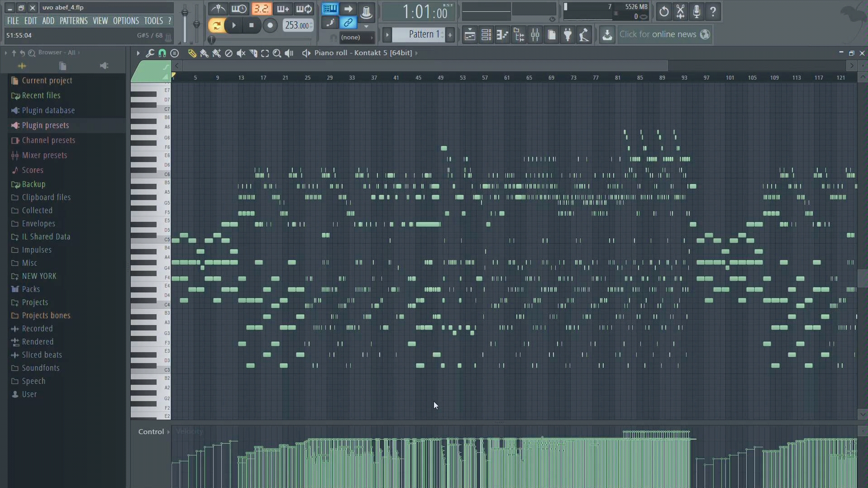Image resolution: width=868 pixels, height=488 pixels.
Task: Select the Zoom tool in piano roll
Action: pyautogui.click(x=277, y=53)
